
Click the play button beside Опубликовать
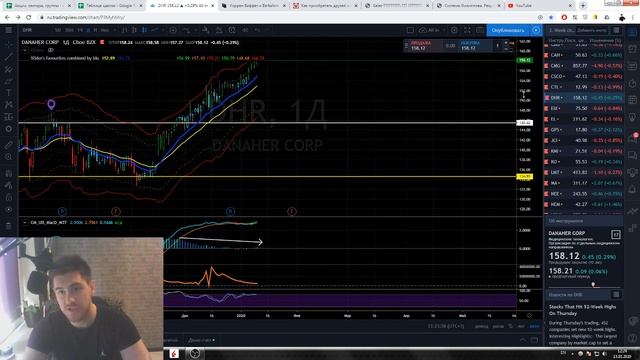(x=536, y=30)
